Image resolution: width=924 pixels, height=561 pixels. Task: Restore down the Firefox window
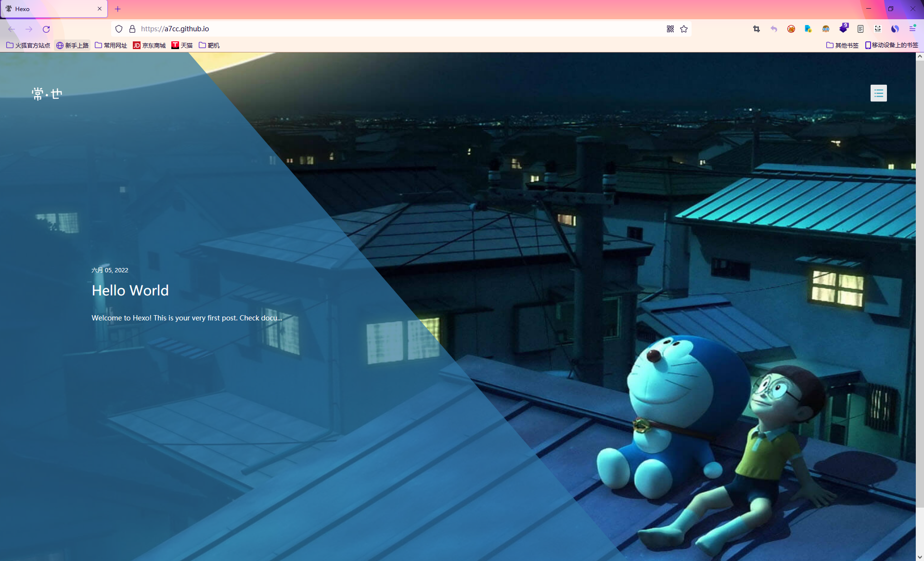pyautogui.click(x=891, y=9)
